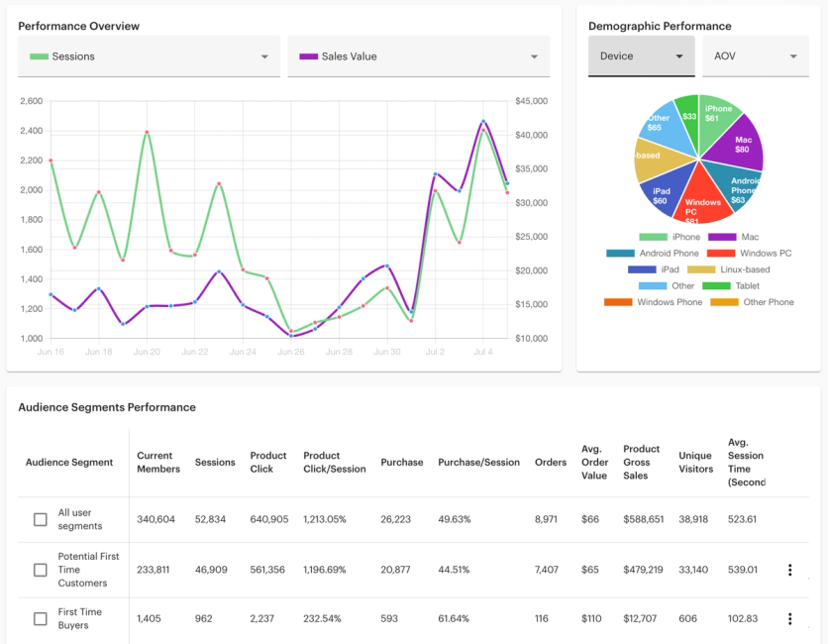Click the Demographic Performance heading
This screenshot has width=828, height=644.
[x=660, y=26]
